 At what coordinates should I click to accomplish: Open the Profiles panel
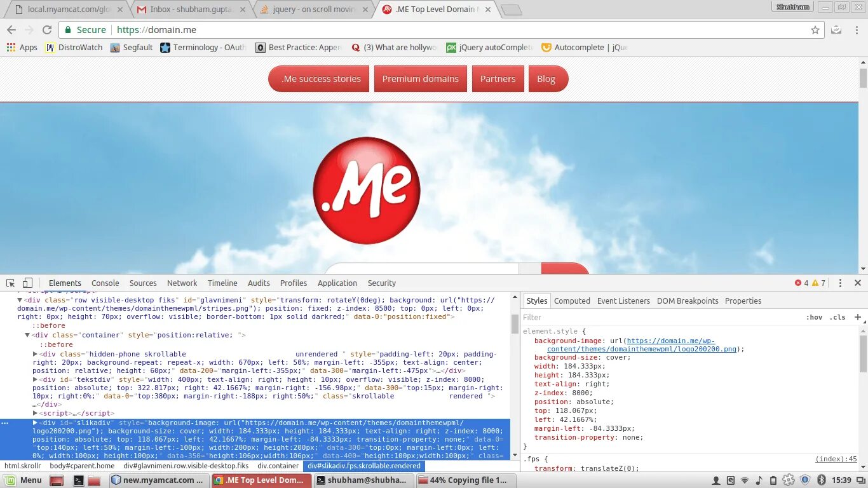[294, 283]
